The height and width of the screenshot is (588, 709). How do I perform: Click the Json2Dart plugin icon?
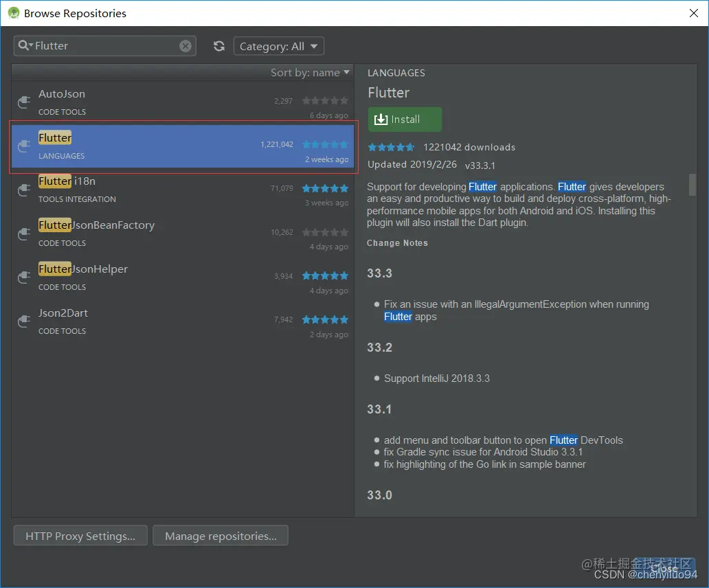pyautogui.click(x=24, y=321)
